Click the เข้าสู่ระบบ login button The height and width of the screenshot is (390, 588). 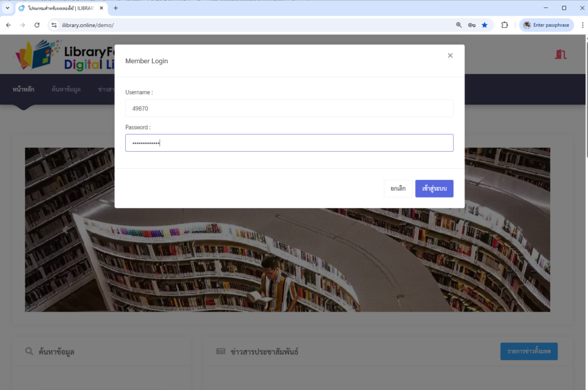point(434,188)
